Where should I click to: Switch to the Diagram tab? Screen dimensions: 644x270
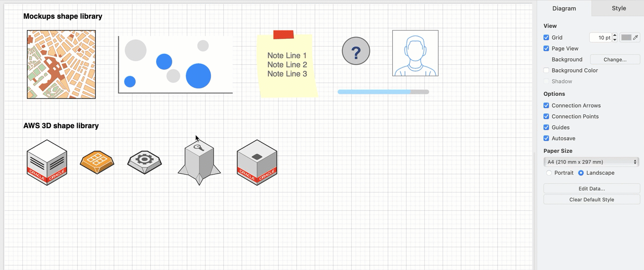pyautogui.click(x=564, y=8)
